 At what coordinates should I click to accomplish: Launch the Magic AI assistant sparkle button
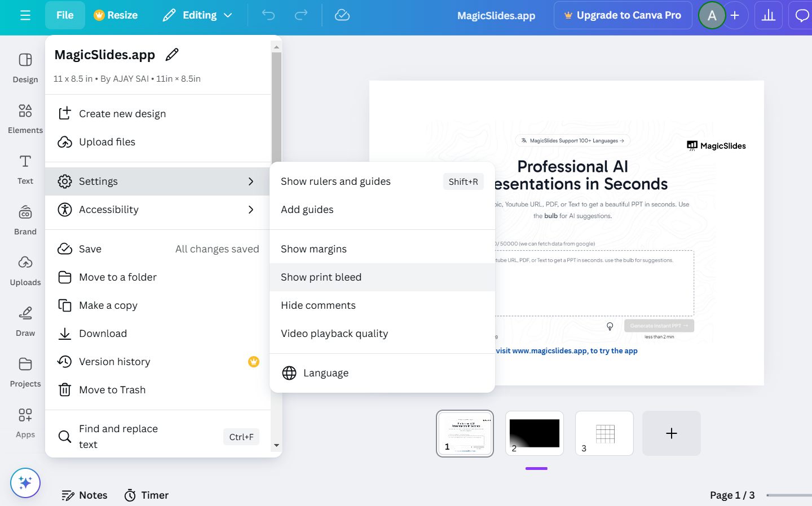pyautogui.click(x=25, y=483)
